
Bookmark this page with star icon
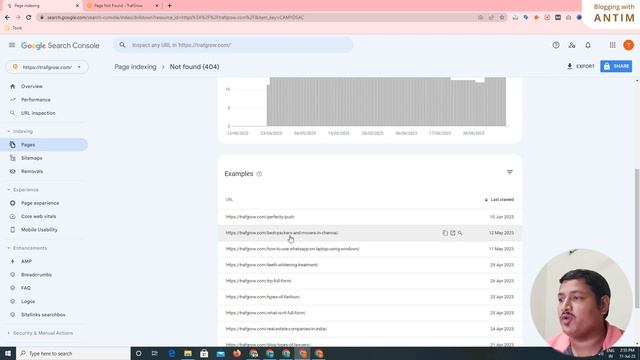(502, 18)
